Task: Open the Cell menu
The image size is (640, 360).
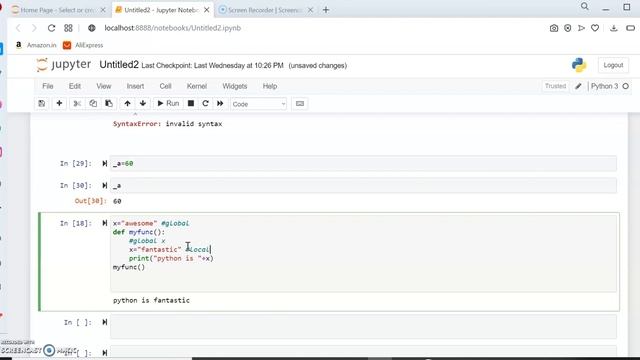Action: point(165,86)
